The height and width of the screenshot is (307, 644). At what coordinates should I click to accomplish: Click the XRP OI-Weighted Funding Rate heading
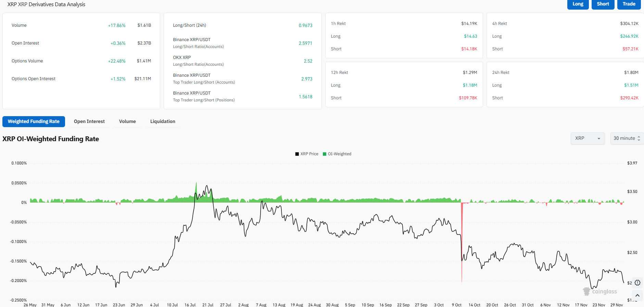tap(51, 139)
